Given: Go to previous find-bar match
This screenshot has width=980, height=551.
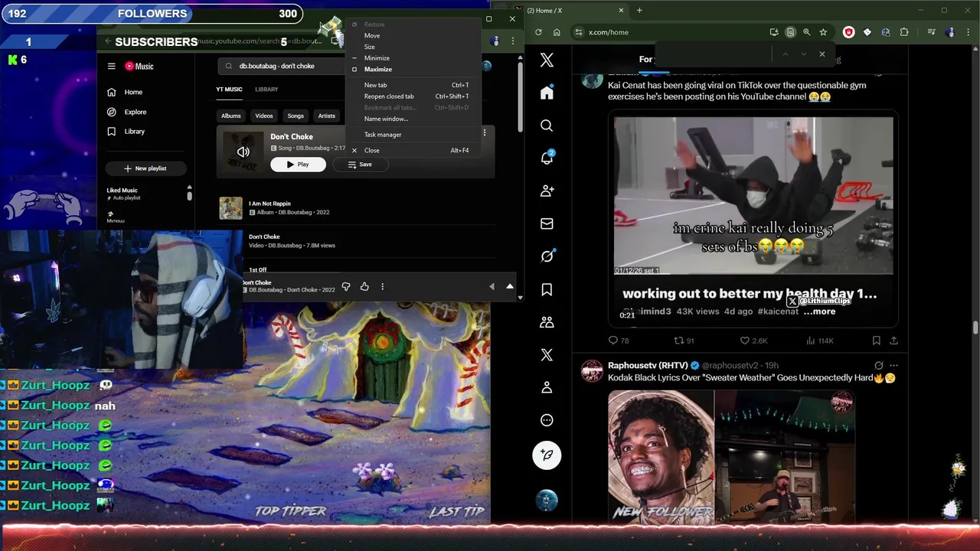Looking at the screenshot, I should (x=785, y=54).
